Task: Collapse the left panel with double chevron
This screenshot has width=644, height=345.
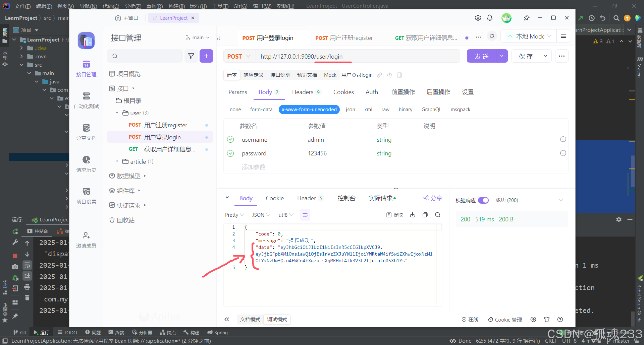Action: (227, 319)
